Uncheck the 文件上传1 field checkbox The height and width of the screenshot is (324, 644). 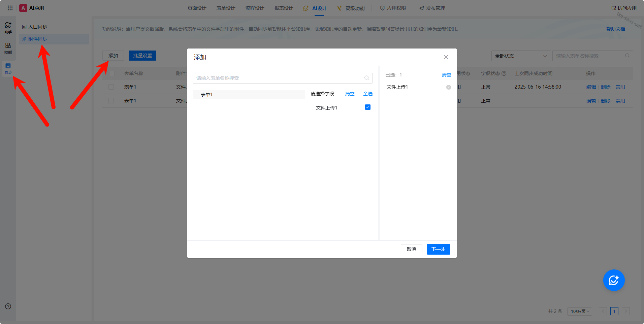[368, 107]
